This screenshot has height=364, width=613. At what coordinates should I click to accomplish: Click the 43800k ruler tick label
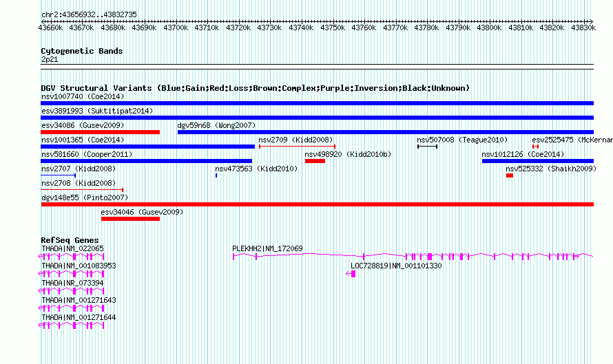489,28
